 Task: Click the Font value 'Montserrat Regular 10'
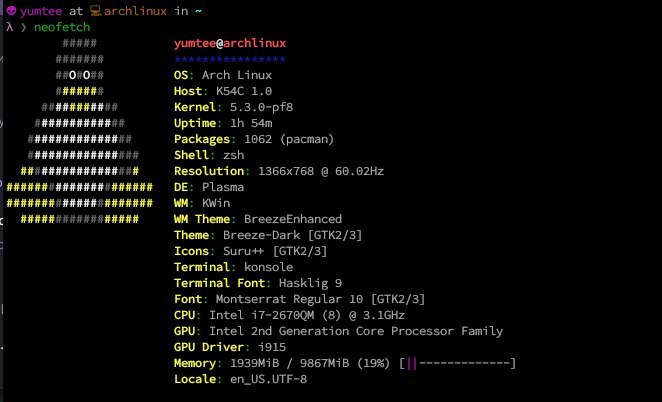coord(289,299)
